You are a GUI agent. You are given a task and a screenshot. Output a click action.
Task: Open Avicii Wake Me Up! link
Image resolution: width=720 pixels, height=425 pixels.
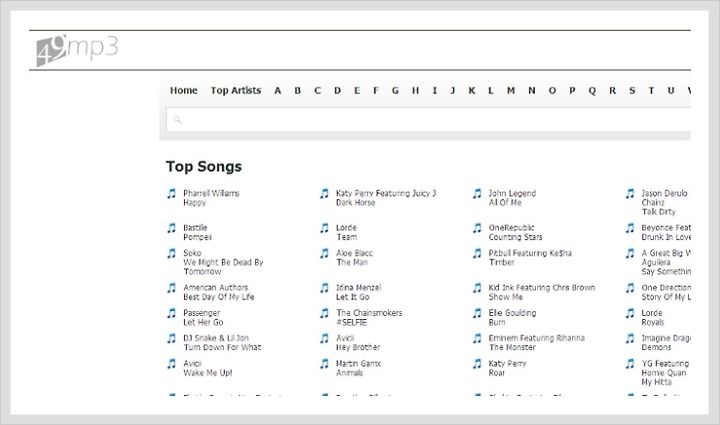(208, 368)
